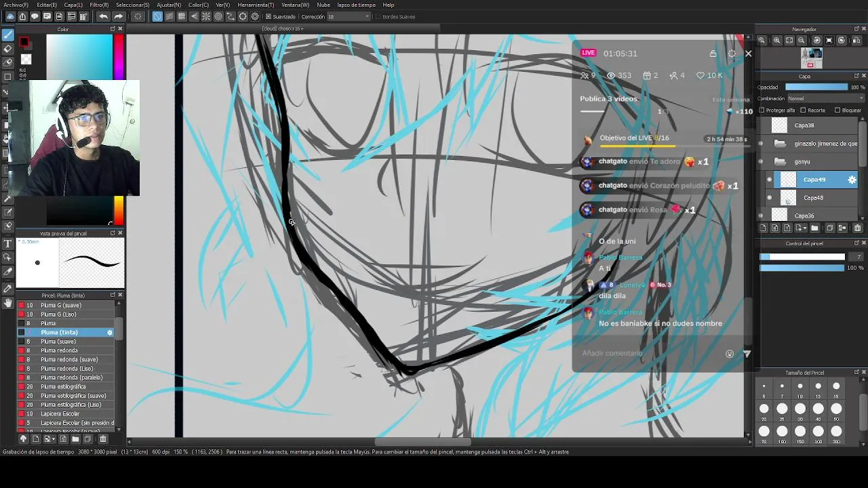The image size is (868, 488).
Task: Undock the Navegador panel
Action: [856, 29]
